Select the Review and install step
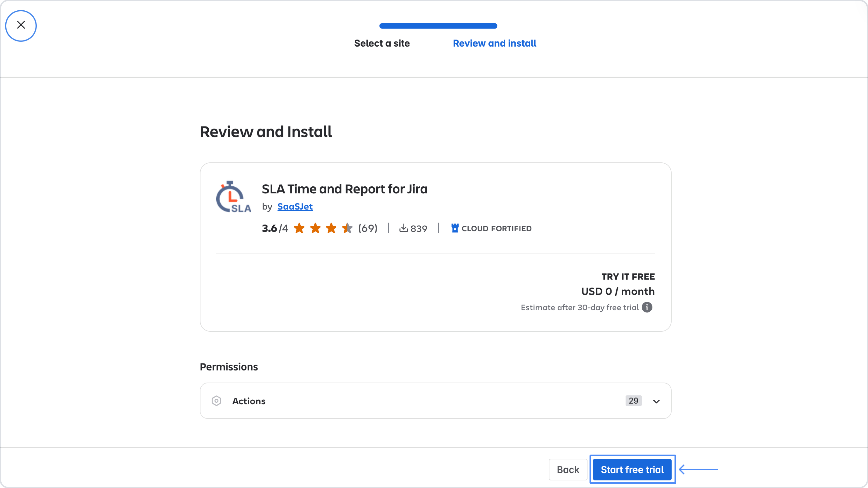868x488 pixels. (494, 43)
